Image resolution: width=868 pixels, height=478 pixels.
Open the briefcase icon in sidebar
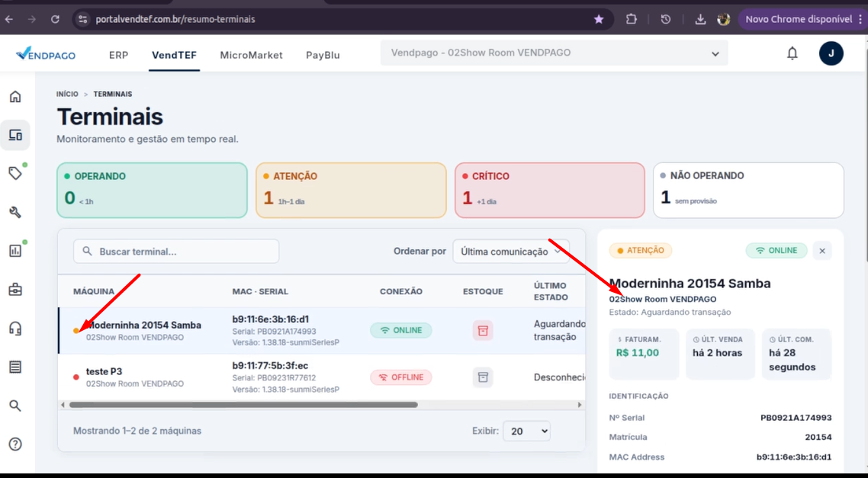pos(15,290)
